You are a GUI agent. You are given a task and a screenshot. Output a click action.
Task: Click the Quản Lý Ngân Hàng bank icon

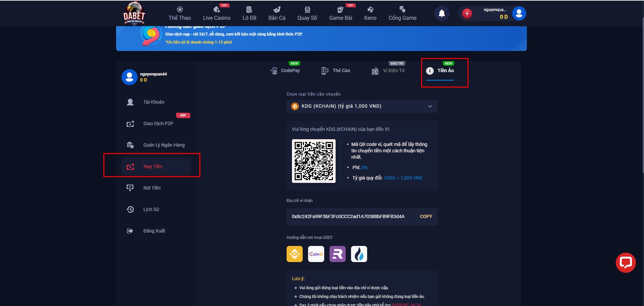130,145
